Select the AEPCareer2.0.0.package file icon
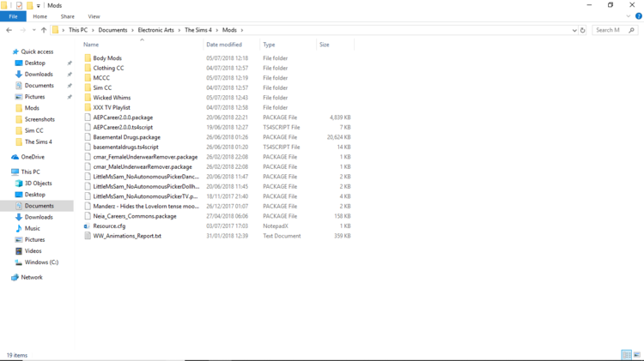Viewport: 644px width, 361px height. pos(88,117)
